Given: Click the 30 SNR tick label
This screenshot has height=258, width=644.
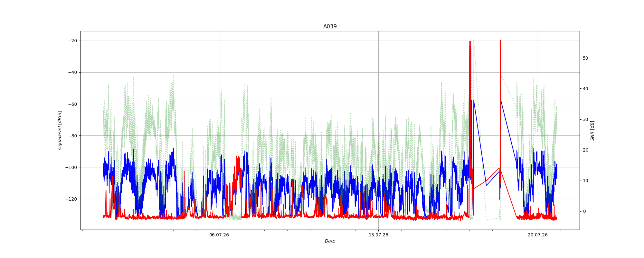Looking at the screenshot, I should coord(585,119).
